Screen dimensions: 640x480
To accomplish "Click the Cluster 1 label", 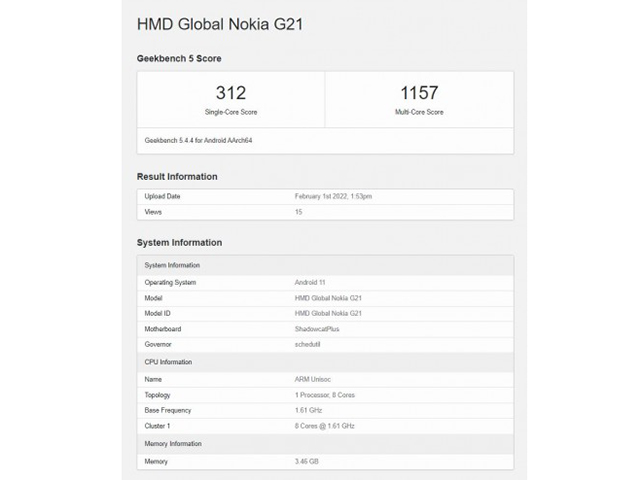I will pos(157,426).
